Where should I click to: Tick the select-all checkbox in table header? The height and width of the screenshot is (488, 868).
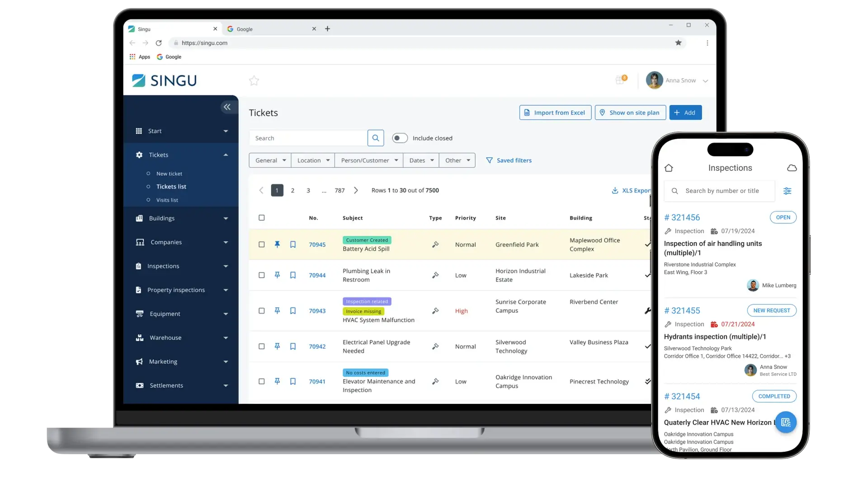[261, 218]
